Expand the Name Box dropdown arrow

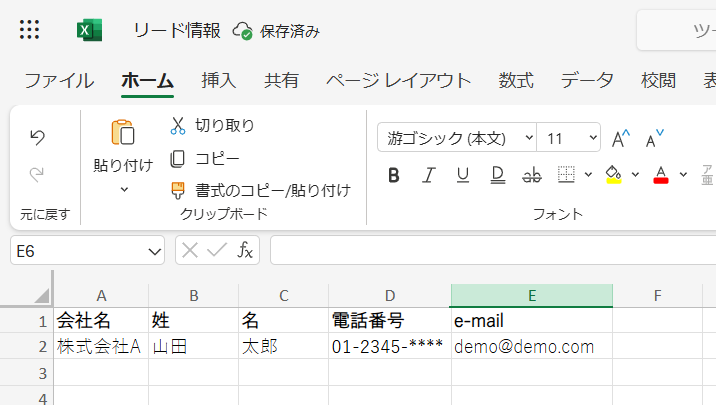coord(154,250)
